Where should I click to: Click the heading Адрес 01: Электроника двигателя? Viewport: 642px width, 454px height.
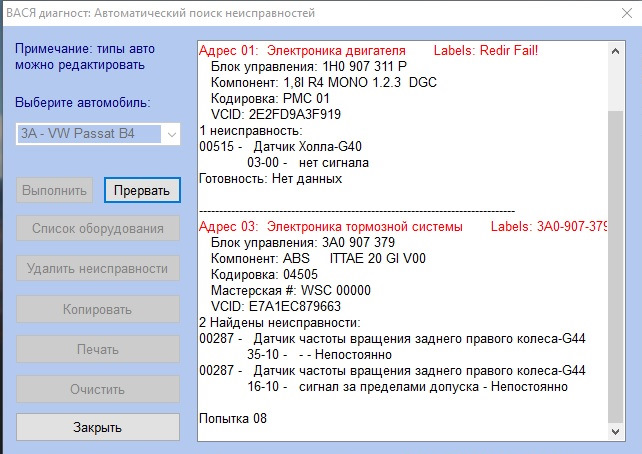point(302,50)
